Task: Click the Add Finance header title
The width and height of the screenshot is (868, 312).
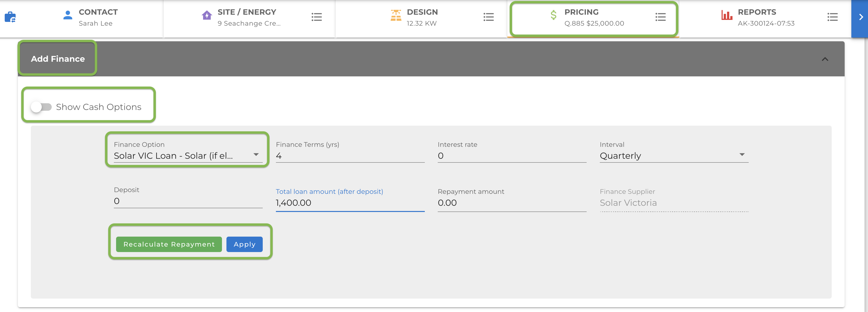Action: point(58,59)
